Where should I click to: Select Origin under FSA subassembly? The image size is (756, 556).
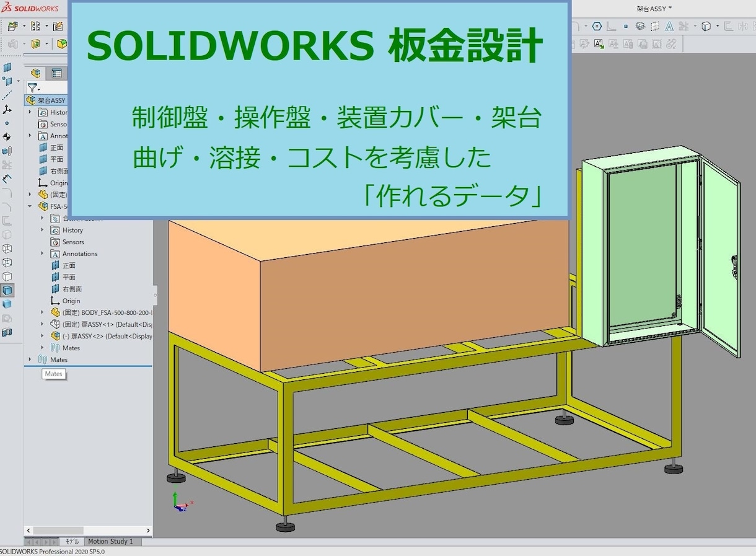[x=66, y=301]
